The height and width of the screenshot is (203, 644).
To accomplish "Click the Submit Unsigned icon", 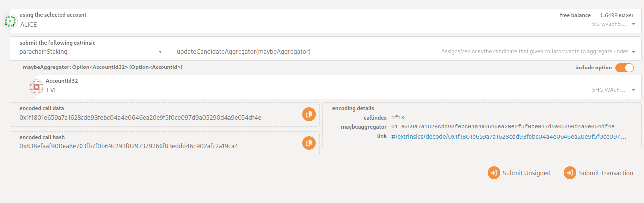I will [494, 173].
